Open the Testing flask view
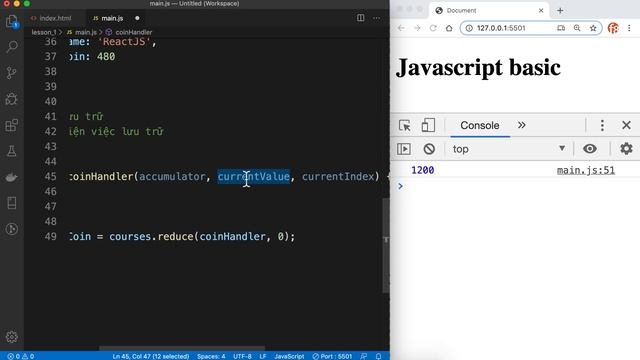This screenshot has height=360, width=640. pyautogui.click(x=12, y=151)
